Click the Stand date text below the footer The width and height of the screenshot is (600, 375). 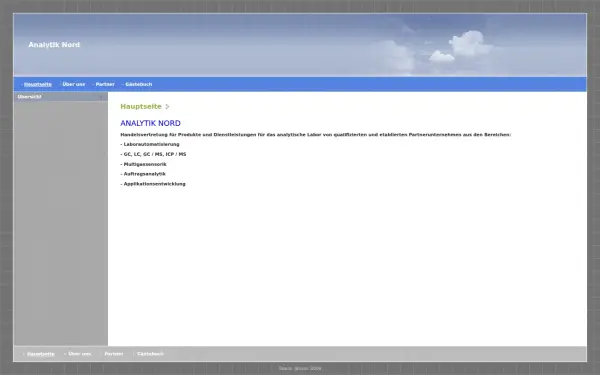pos(300,368)
